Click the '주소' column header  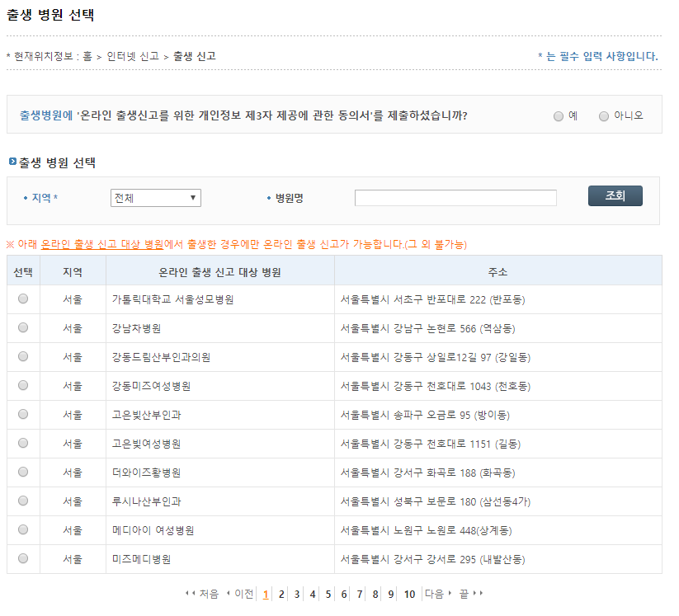coord(498,272)
